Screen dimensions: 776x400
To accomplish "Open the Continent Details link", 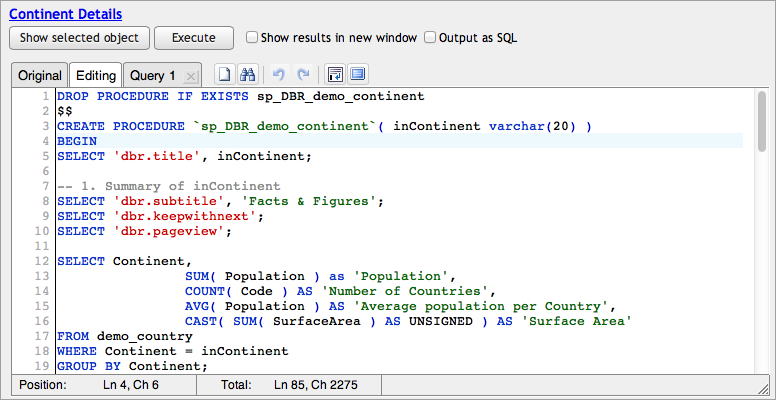I will tap(66, 14).
